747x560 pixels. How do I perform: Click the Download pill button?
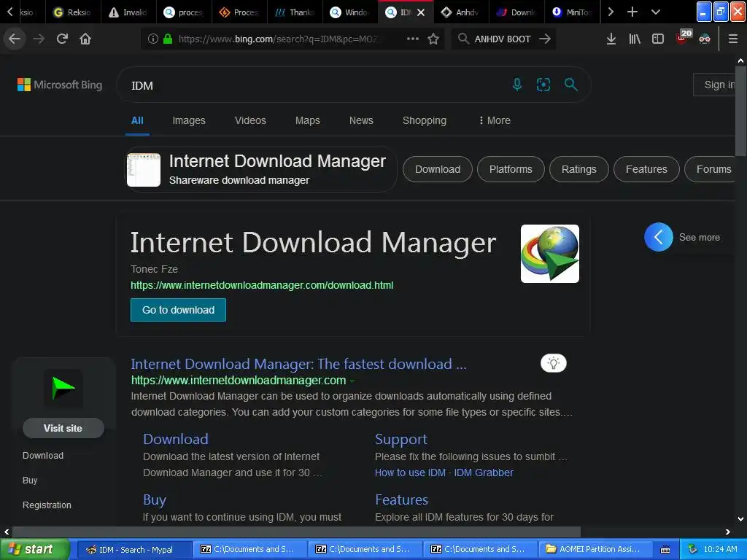tap(438, 169)
